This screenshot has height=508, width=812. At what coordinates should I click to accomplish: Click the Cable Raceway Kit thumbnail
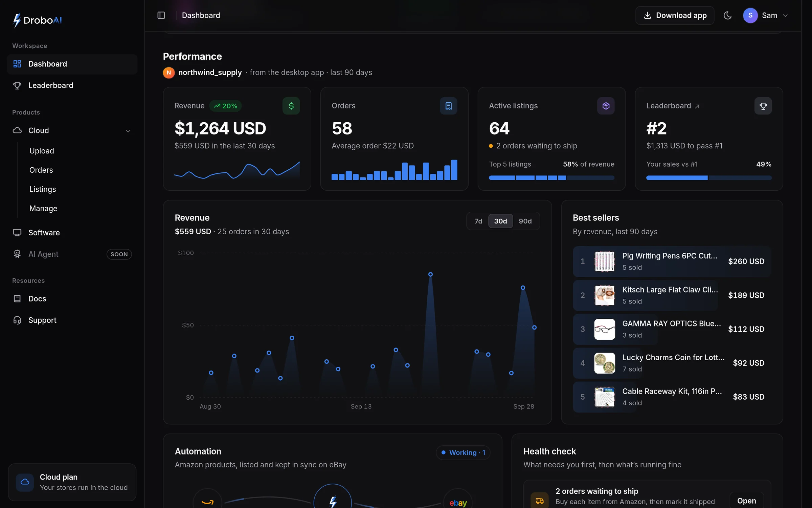click(x=605, y=397)
